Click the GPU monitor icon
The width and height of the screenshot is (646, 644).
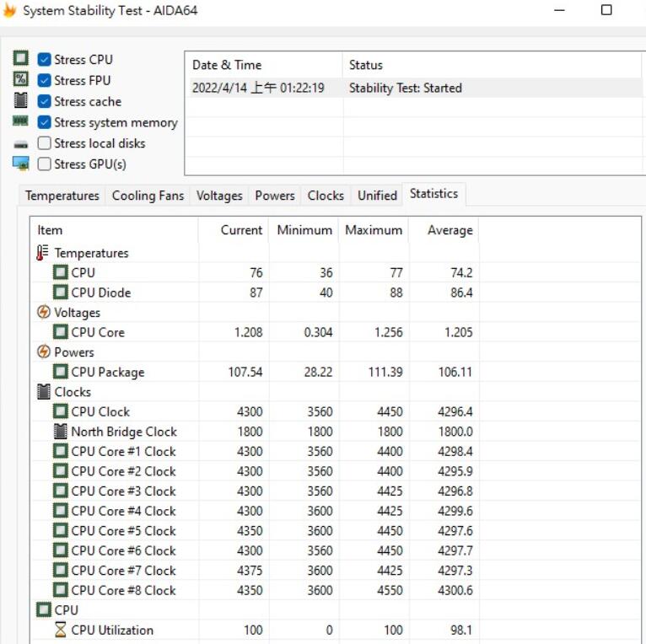pos(20,163)
